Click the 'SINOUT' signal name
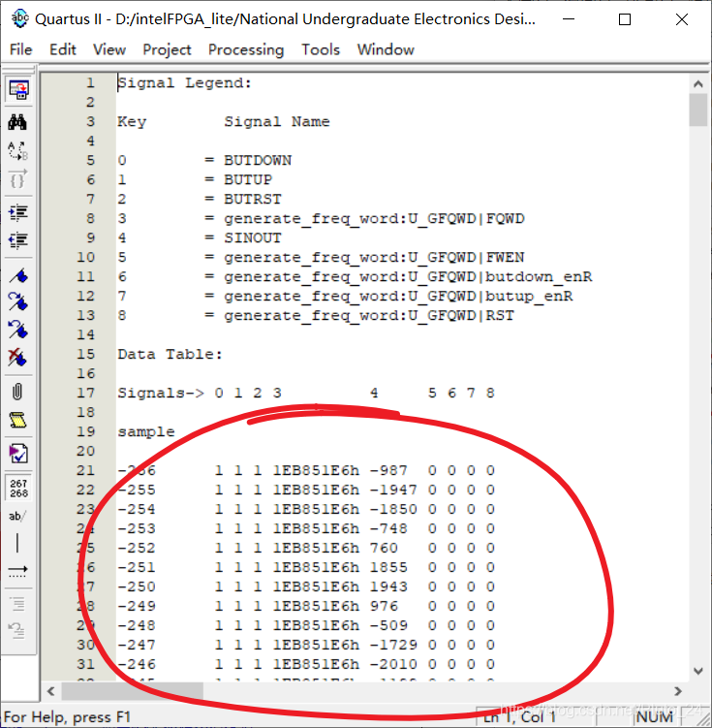The height and width of the screenshot is (728, 712). (253, 237)
